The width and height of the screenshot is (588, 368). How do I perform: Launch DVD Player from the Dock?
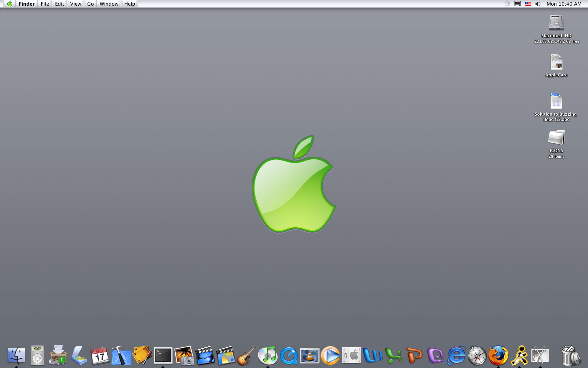37,356
